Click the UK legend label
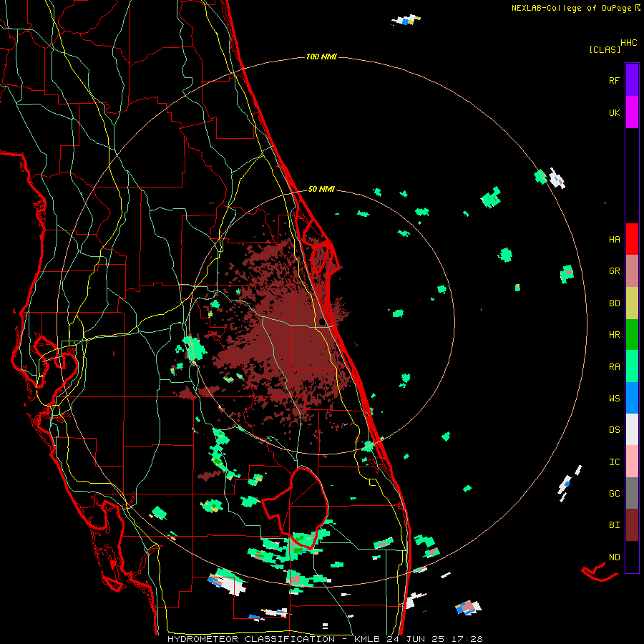The height and width of the screenshot is (644, 644). 614,112
